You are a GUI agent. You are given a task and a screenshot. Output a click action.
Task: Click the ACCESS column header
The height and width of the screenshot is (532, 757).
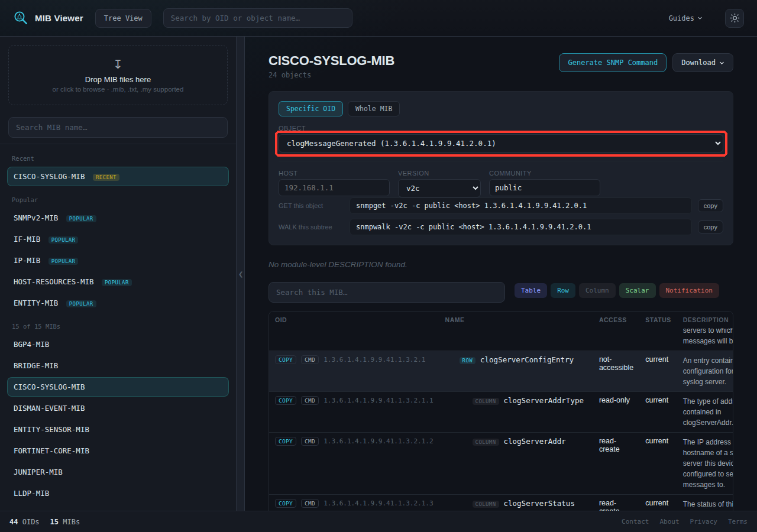[x=613, y=320]
